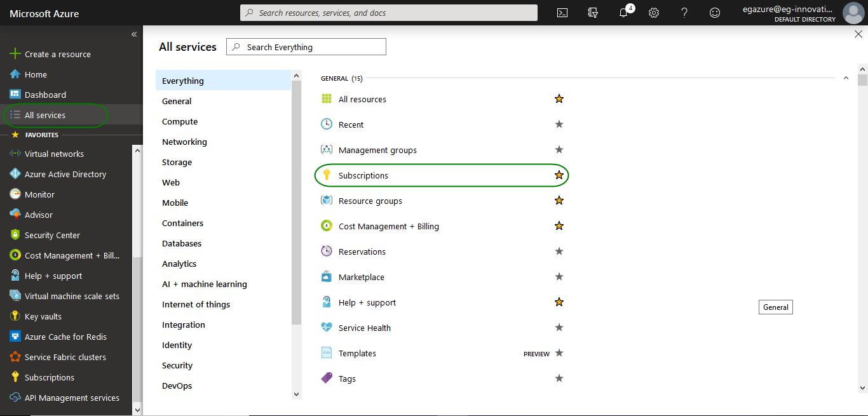Open Cloud Shell from top bar

pos(562,13)
